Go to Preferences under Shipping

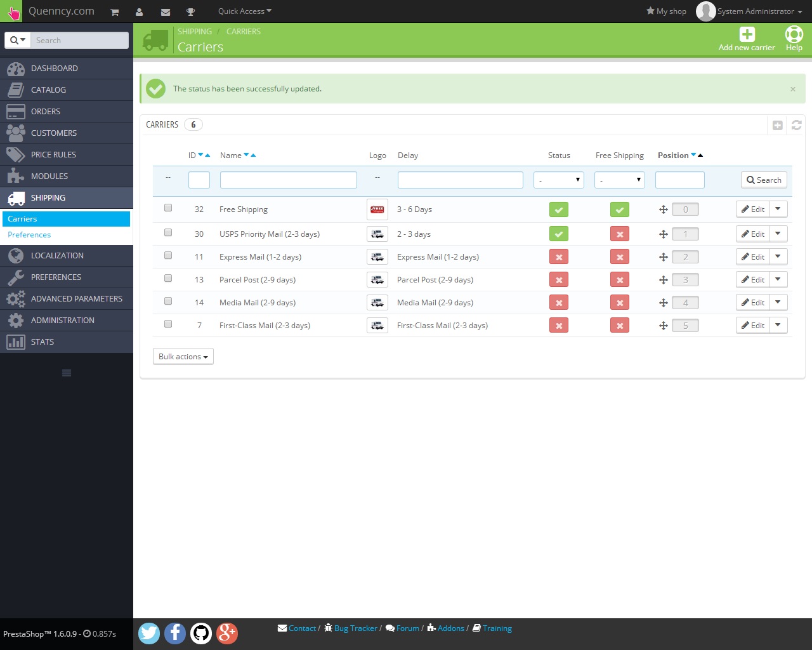click(29, 235)
